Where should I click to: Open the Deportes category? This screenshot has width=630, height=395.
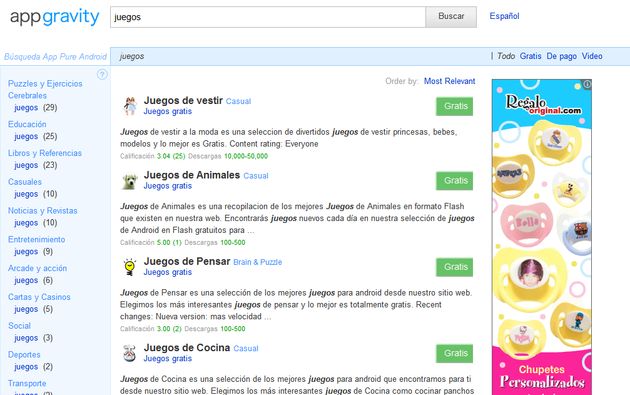pyautogui.click(x=24, y=355)
